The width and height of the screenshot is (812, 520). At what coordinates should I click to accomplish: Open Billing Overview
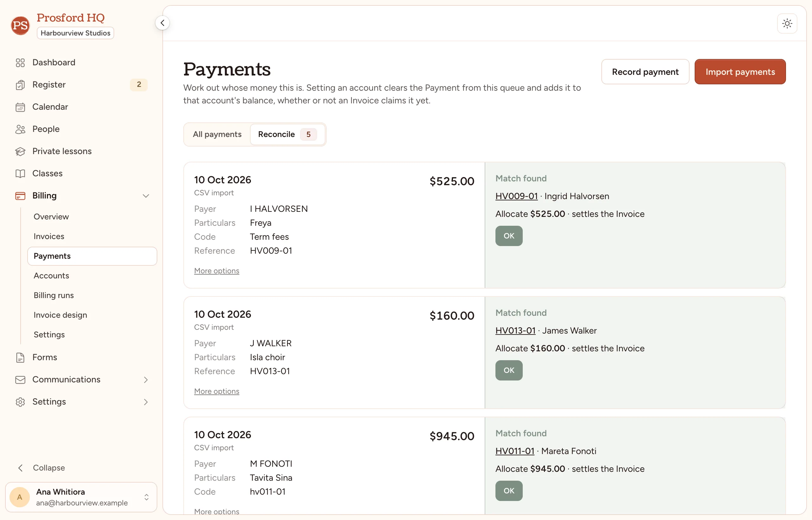pos(51,217)
